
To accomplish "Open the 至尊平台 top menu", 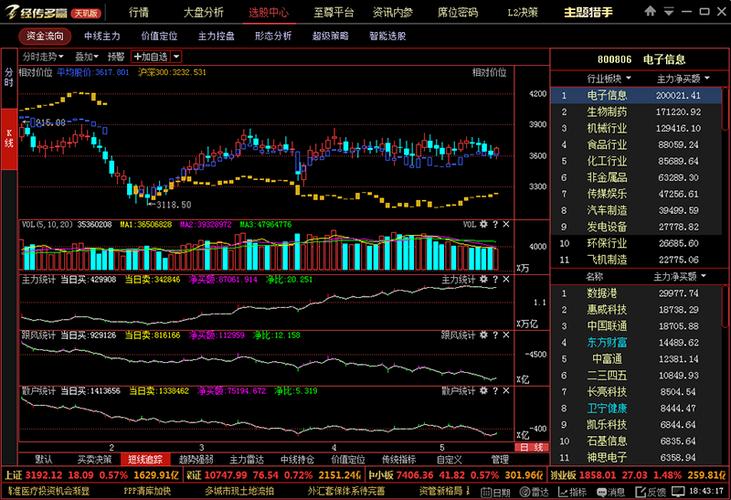I will click(x=333, y=12).
